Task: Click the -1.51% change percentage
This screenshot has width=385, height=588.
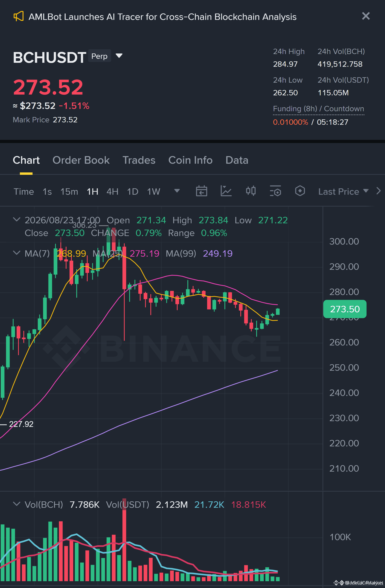Action: coord(74,106)
